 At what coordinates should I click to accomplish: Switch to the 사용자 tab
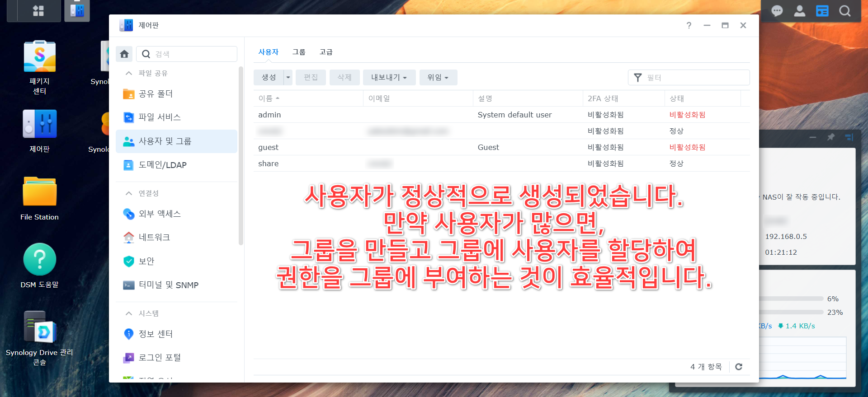[269, 52]
